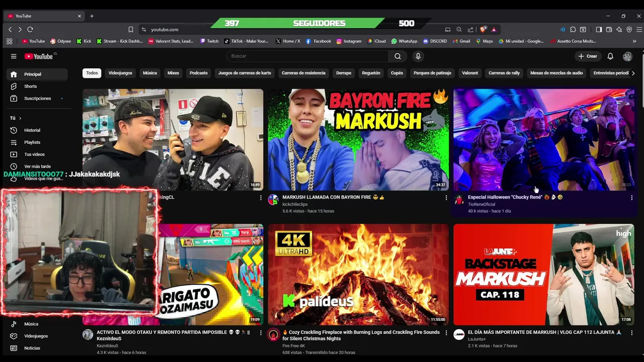This screenshot has width=644, height=362.
Task: Go to Principal in sidebar
Action: (37, 74)
